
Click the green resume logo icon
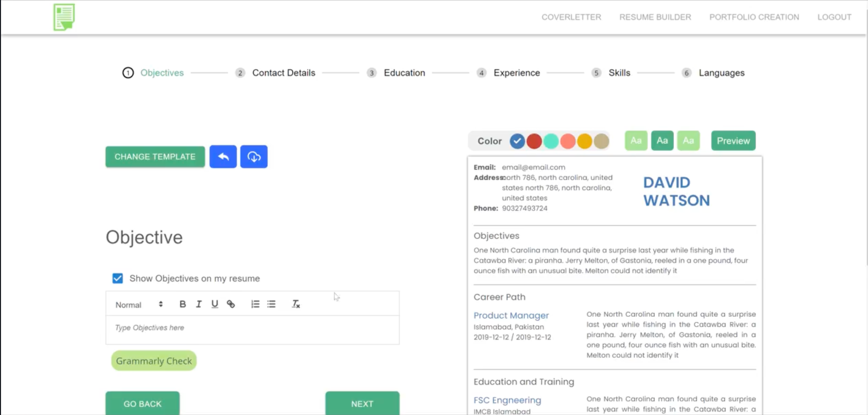click(64, 17)
